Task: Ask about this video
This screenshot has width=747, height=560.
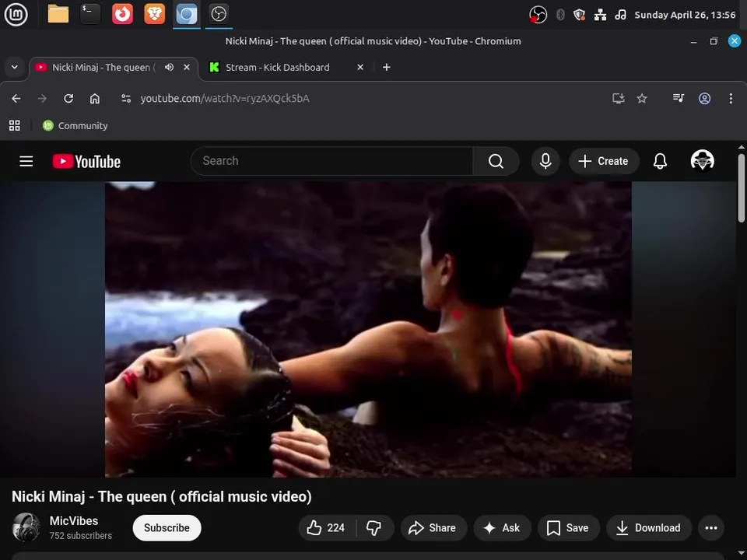Action: [502, 527]
